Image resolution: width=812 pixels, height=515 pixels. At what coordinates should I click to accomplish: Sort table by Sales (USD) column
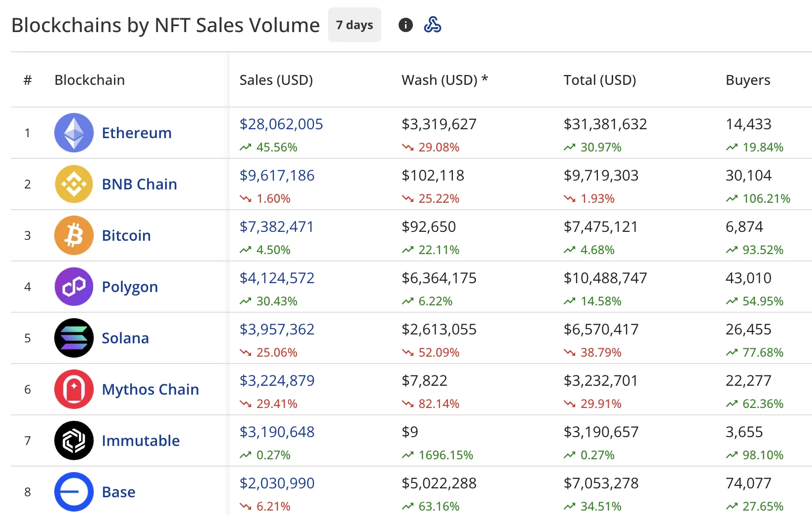point(276,80)
